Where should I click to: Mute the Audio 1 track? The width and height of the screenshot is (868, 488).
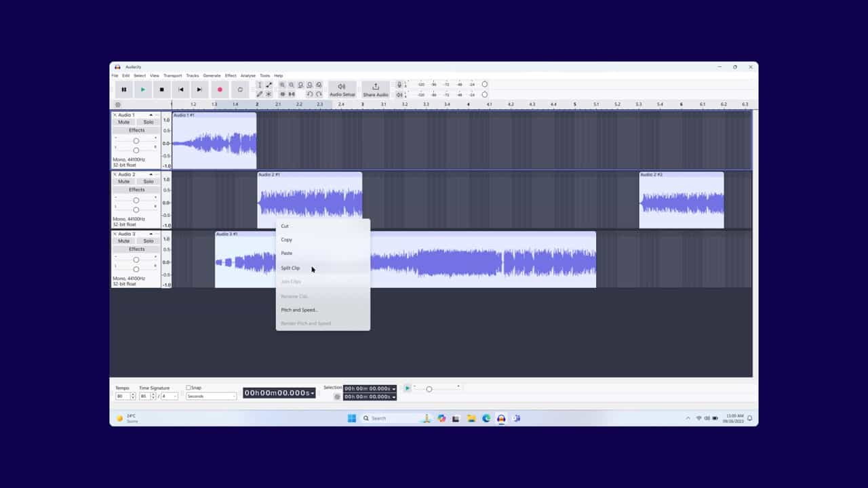coord(123,122)
